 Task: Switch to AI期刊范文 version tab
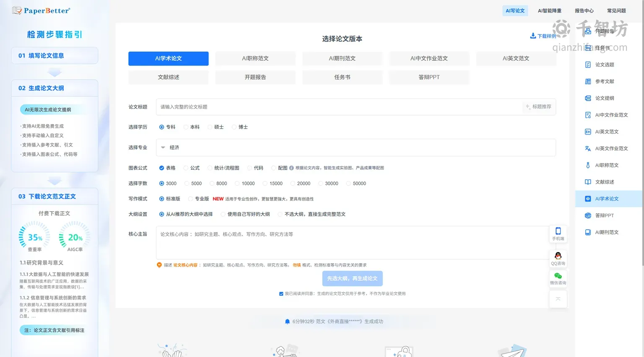point(342,59)
